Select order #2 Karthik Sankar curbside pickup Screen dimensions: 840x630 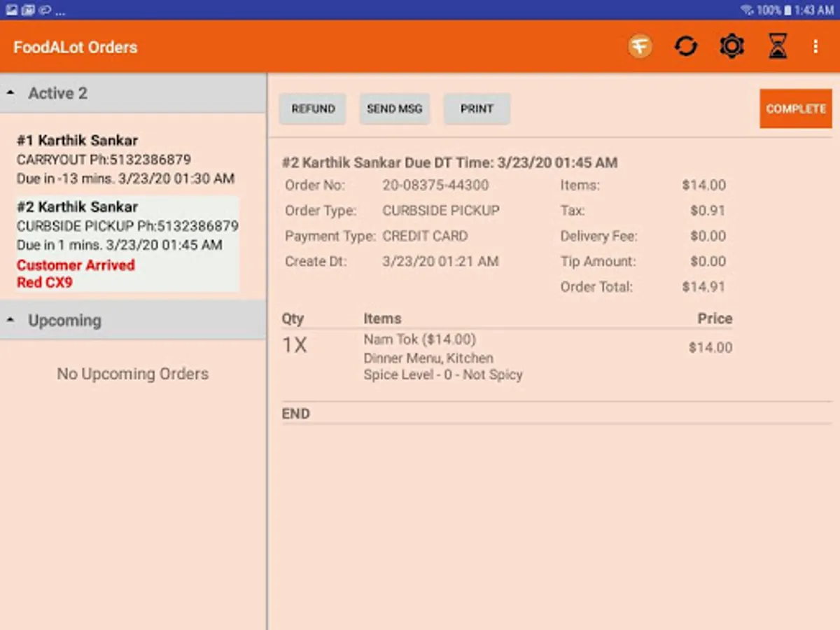pos(126,244)
